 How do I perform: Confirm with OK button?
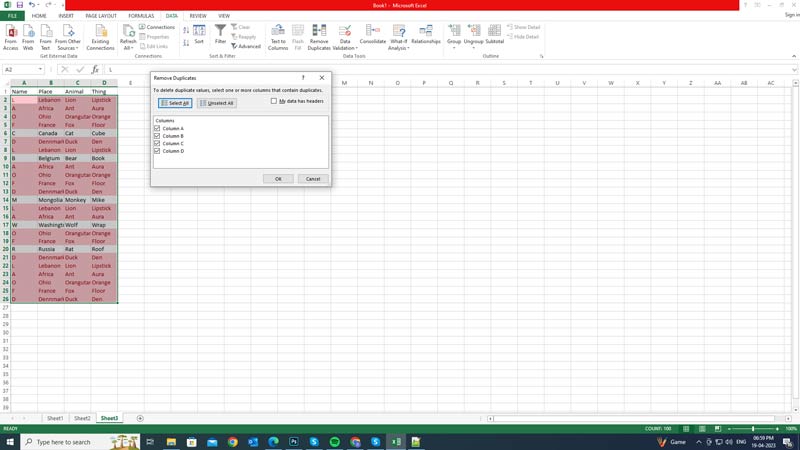pyautogui.click(x=278, y=179)
